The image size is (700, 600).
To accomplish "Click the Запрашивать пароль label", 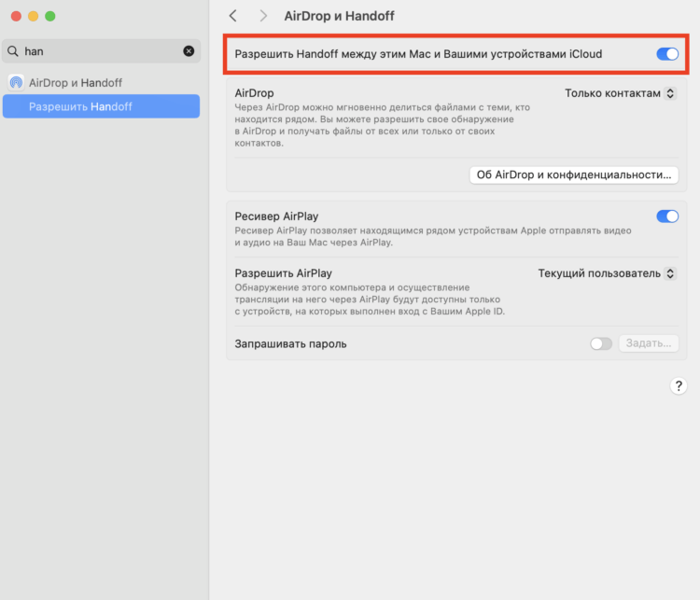I will click(x=290, y=343).
